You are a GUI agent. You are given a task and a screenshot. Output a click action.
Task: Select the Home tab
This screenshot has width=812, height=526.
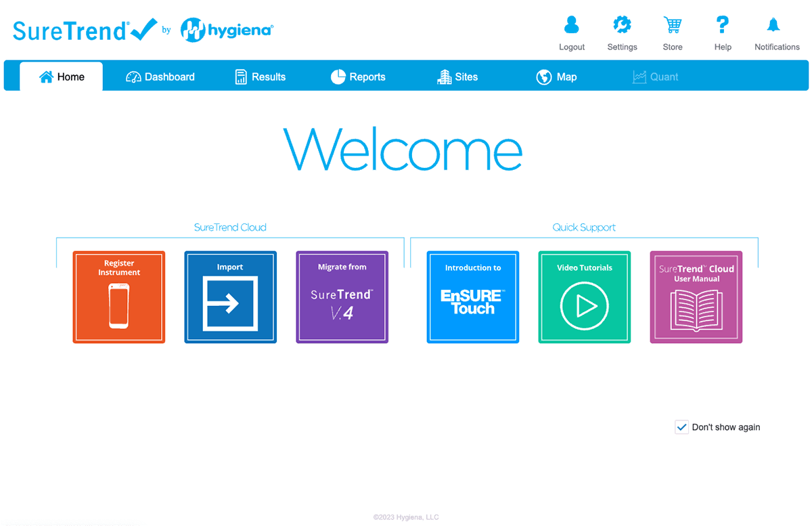(62, 76)
